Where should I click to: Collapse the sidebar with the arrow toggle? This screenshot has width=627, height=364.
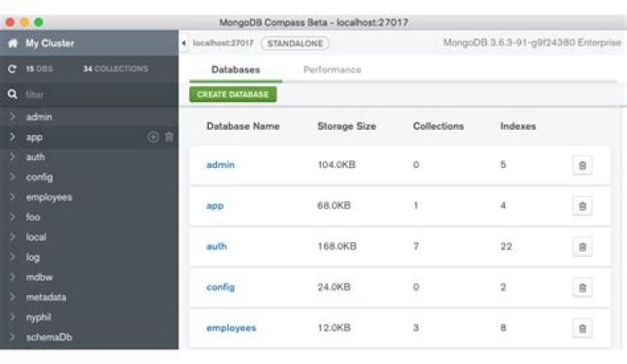click(184, 44)
